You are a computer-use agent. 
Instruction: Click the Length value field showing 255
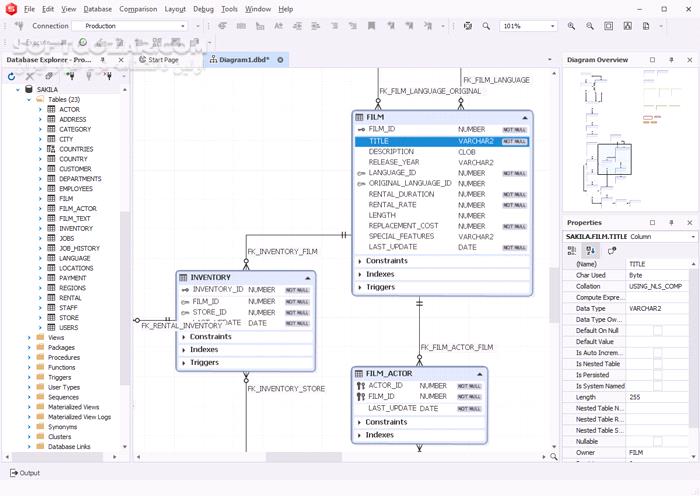pyautogui.click(x=657, y=397)
